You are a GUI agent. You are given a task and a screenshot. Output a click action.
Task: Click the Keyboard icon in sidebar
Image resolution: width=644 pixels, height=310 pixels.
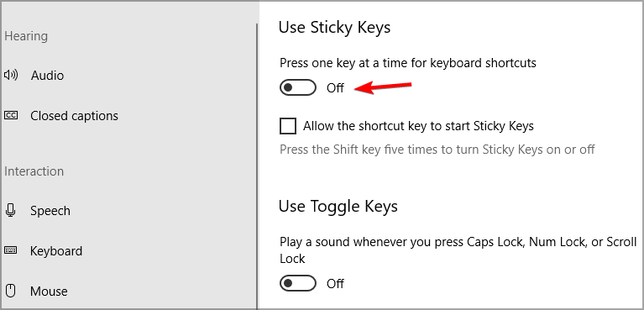tap(11, 250)
